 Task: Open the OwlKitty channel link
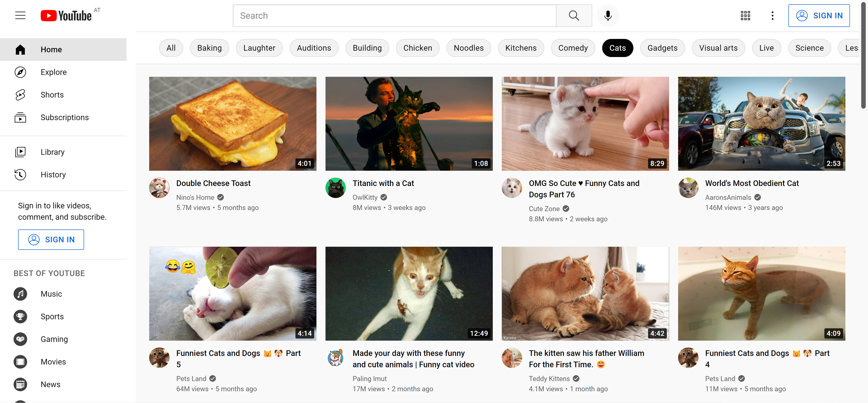click(x=365, y=197)
